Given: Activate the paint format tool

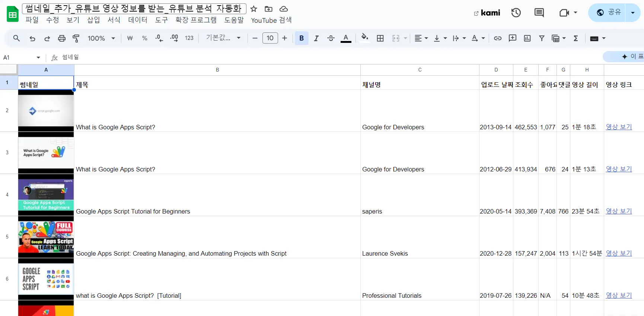Looking at the screenshot, I should pos(76,38).
